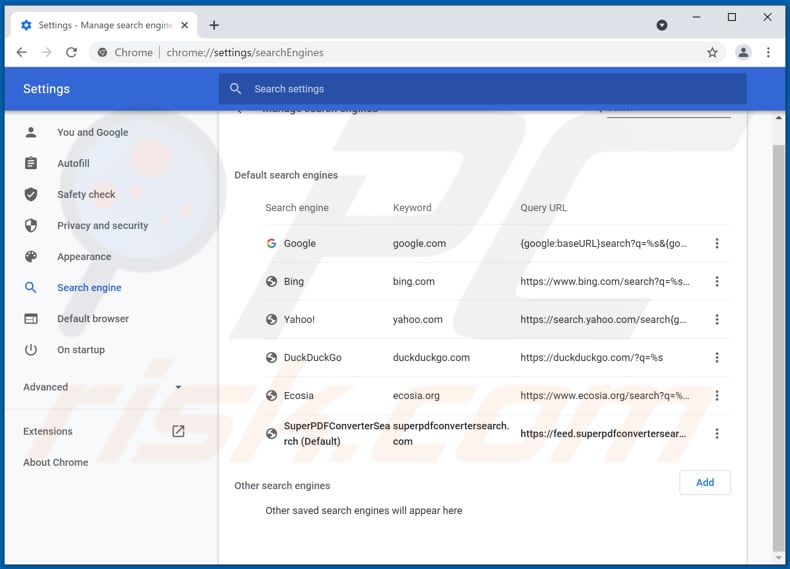Click the globe icon beside Bing
The height and width of the screenshot is (569, 790).
pyautogui.click(x=271, y=281)
